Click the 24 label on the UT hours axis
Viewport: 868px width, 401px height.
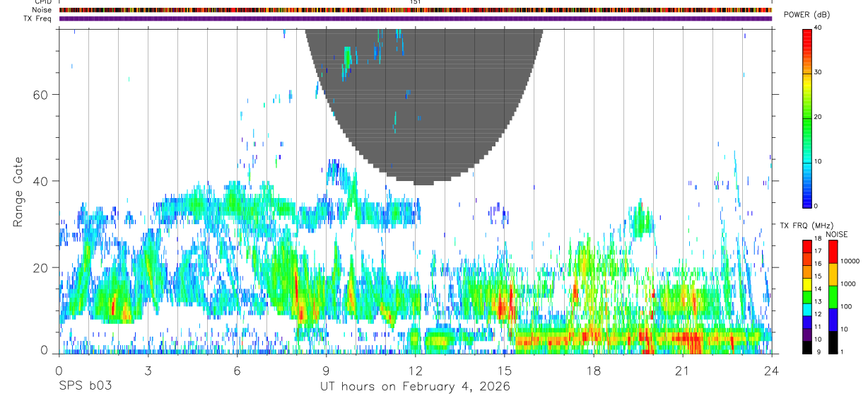pos(772,370)
